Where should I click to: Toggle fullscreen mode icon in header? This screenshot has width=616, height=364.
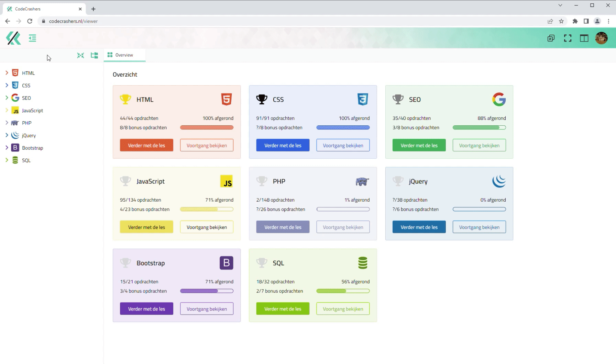click(568, 38)
